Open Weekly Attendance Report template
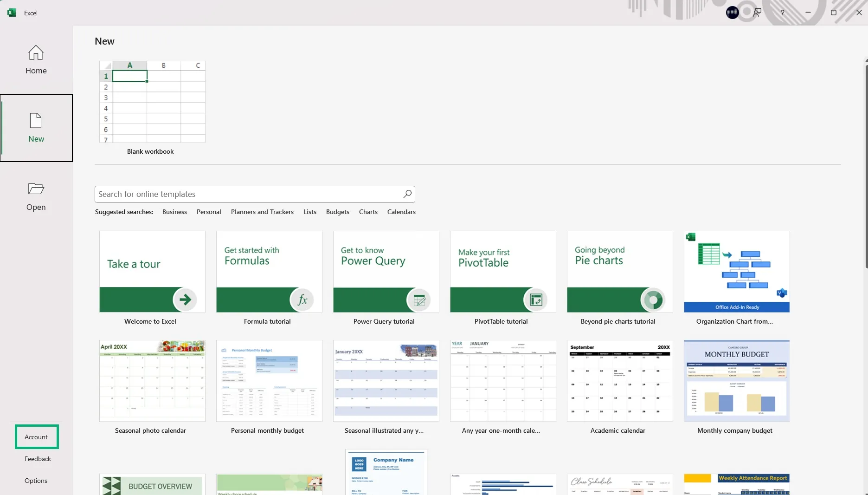This screenshot has width=868, height=495. point(737,484)
